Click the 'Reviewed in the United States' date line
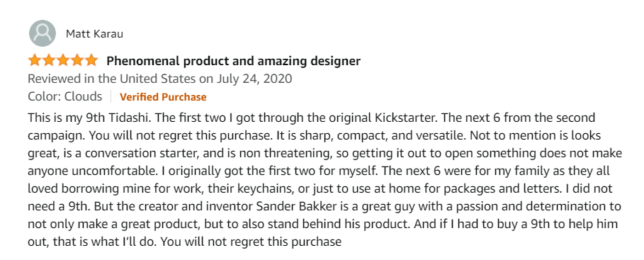 (160, 79)
